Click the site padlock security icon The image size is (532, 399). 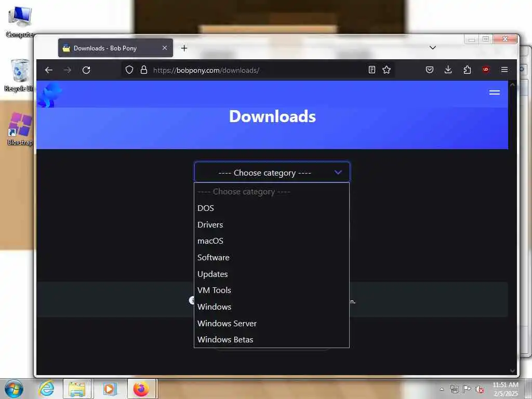(x=144, y=70)
